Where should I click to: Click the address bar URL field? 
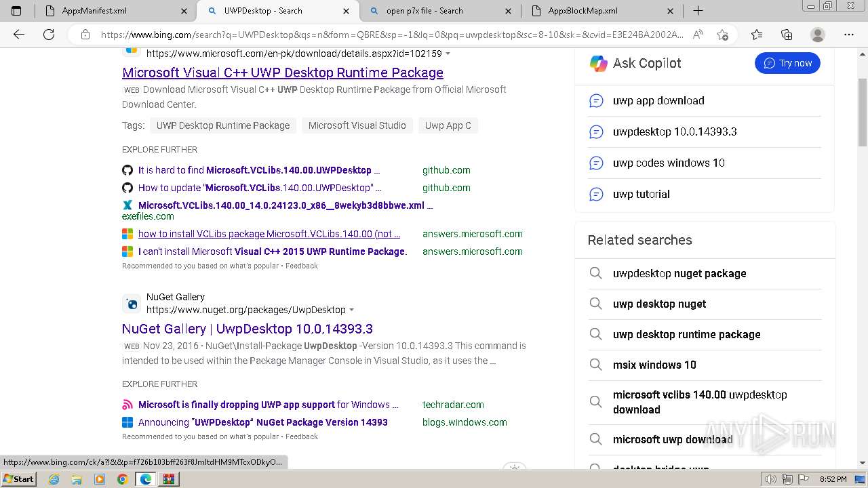point(392,35)
